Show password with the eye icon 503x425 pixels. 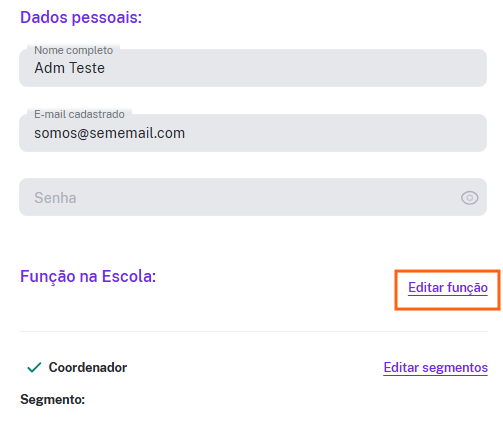pos(469,198)
